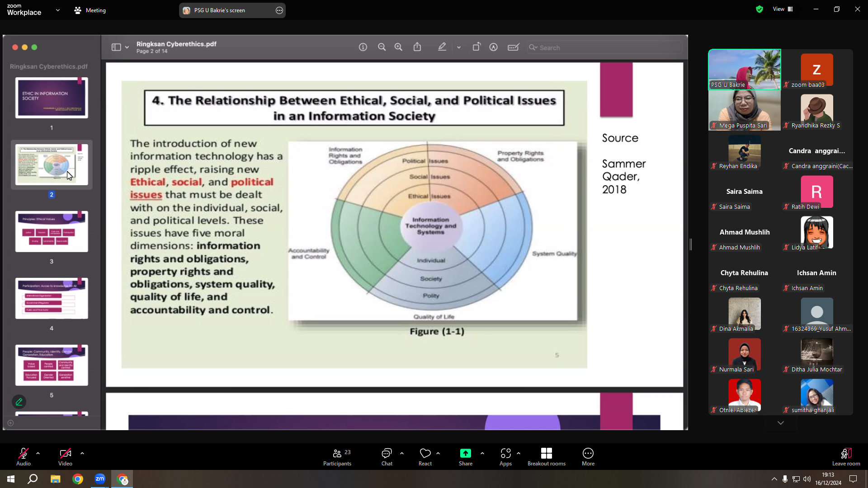Image resolution: width=868 pixels, height=488 pixels.
Task: Show hidden system tray icons
Action: 774,479
